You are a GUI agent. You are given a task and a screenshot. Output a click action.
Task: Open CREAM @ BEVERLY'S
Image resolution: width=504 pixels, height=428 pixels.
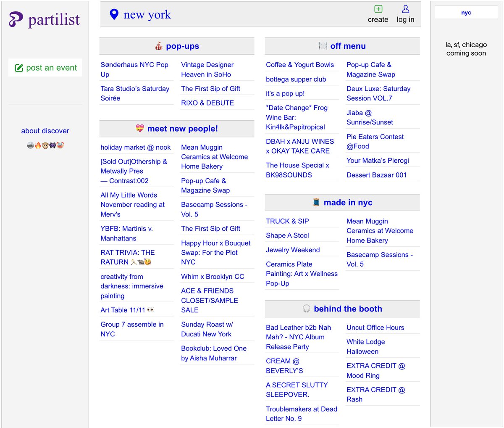click(x=284, y=366)
